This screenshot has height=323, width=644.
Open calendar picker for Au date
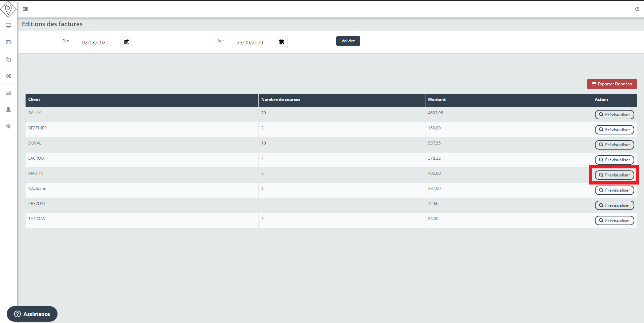(281, 42)
